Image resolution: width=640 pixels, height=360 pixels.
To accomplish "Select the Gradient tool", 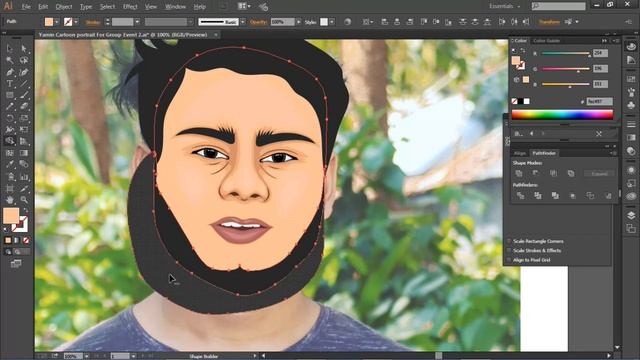I will pos(24,153).
